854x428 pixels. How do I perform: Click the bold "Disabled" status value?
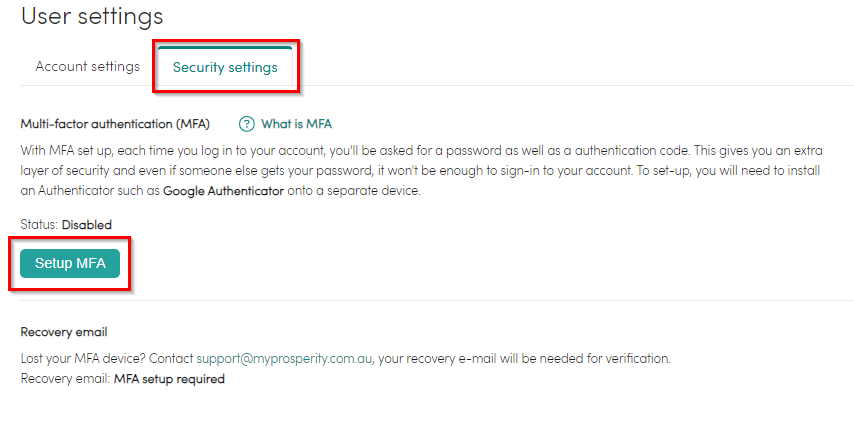[x=87, y=225]
